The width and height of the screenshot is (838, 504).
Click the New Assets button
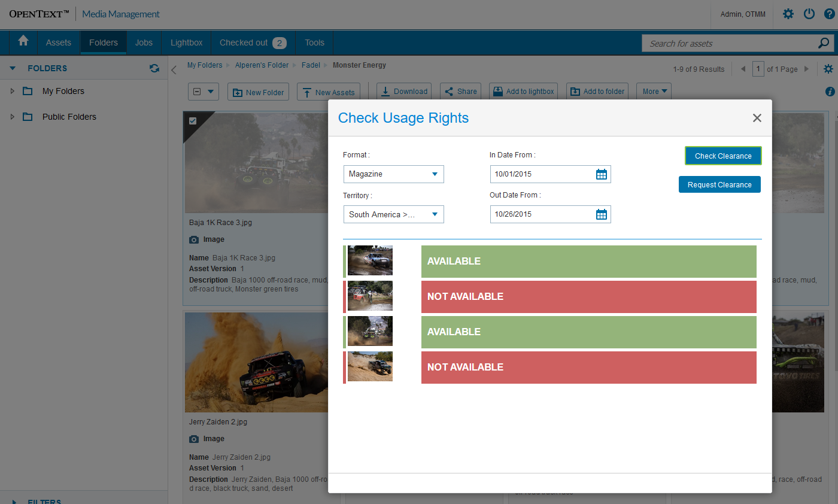[x=329, y=92]
